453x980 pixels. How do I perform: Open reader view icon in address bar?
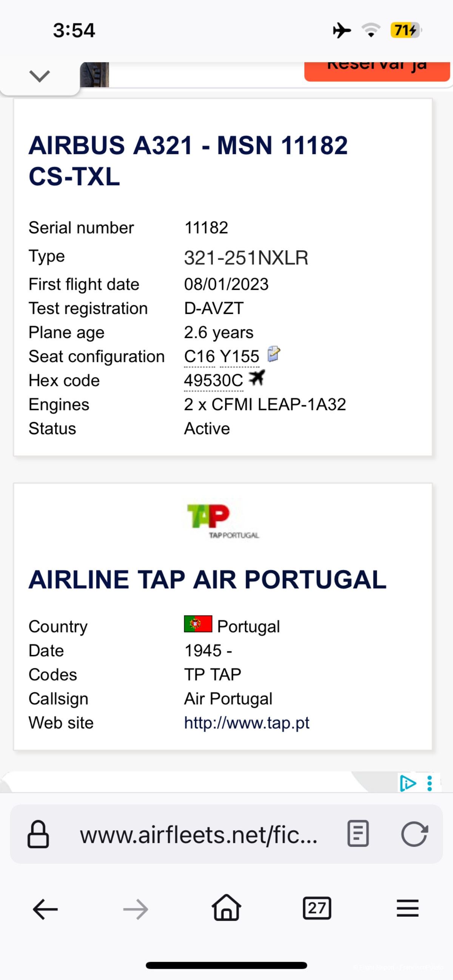(358, 834)
